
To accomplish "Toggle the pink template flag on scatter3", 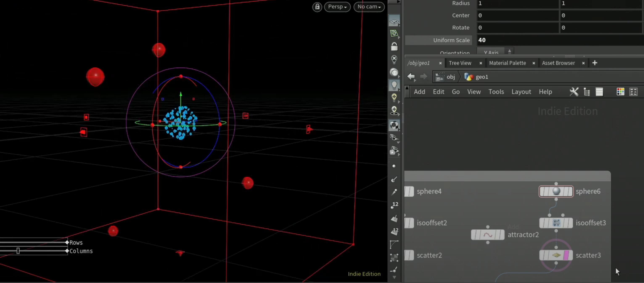I will [x=566, y=255].
